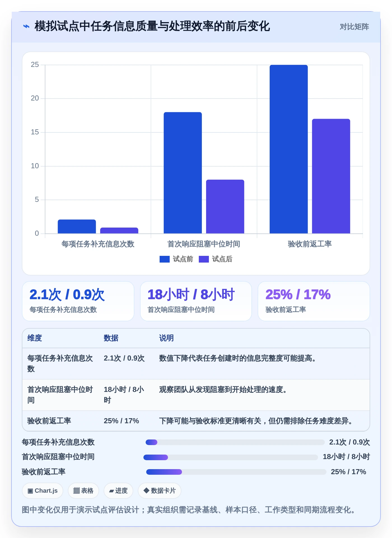Click the 对比矩阵 label in header
This screenshot has width=392, height=538.
pos(354,27)
